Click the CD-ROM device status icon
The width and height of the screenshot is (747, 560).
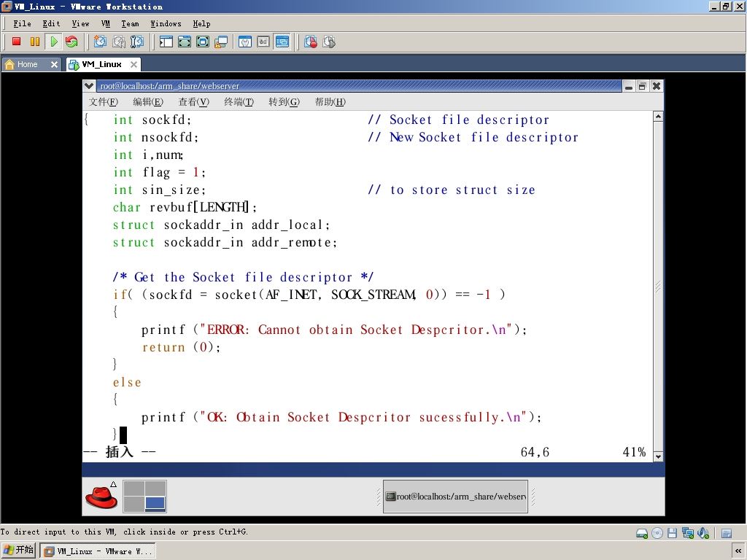657,533
